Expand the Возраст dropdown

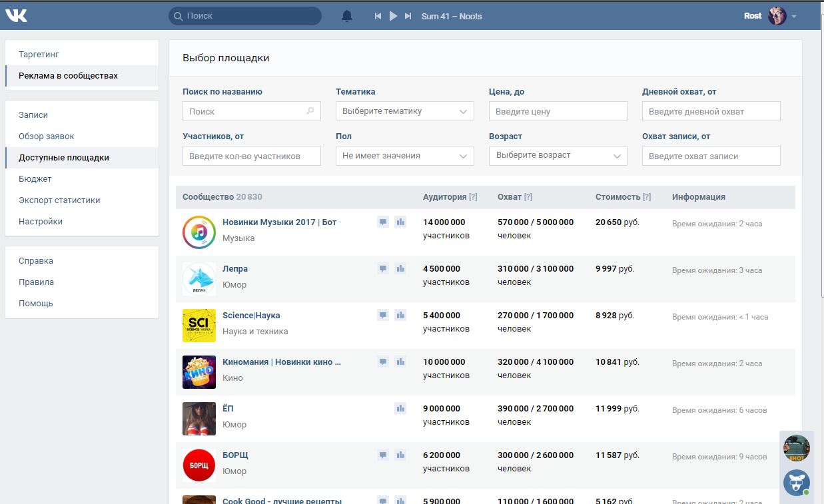click(558, 156)
